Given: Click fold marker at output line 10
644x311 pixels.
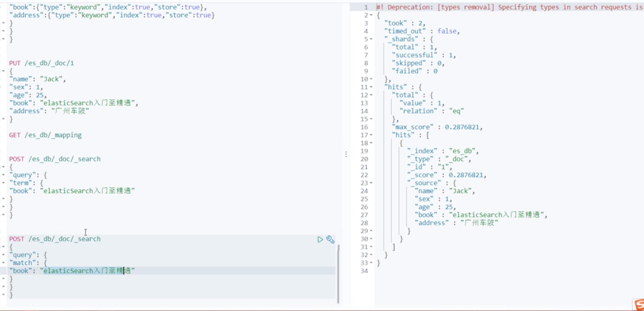Looking at the screenshot, I should (x=371, y=79).
